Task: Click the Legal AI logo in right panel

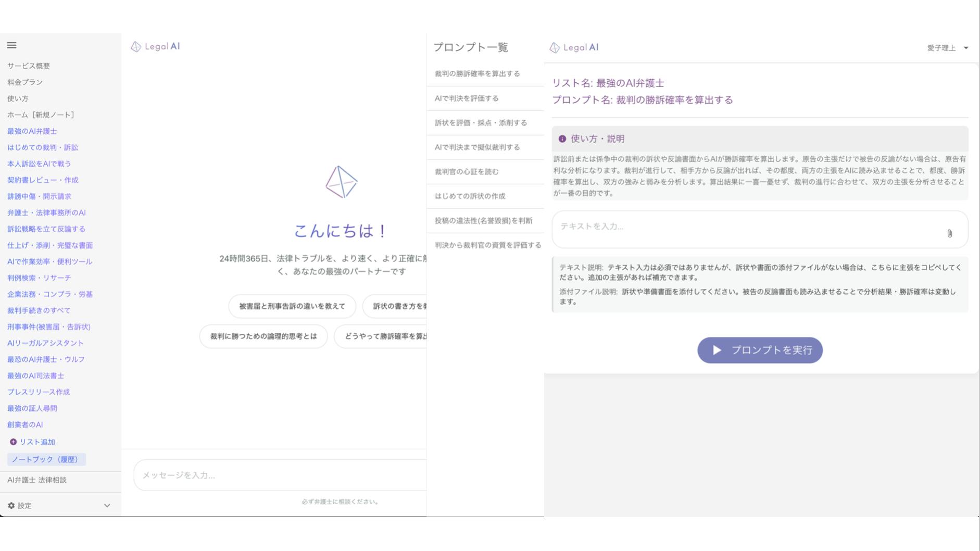Action: (574, 47)
